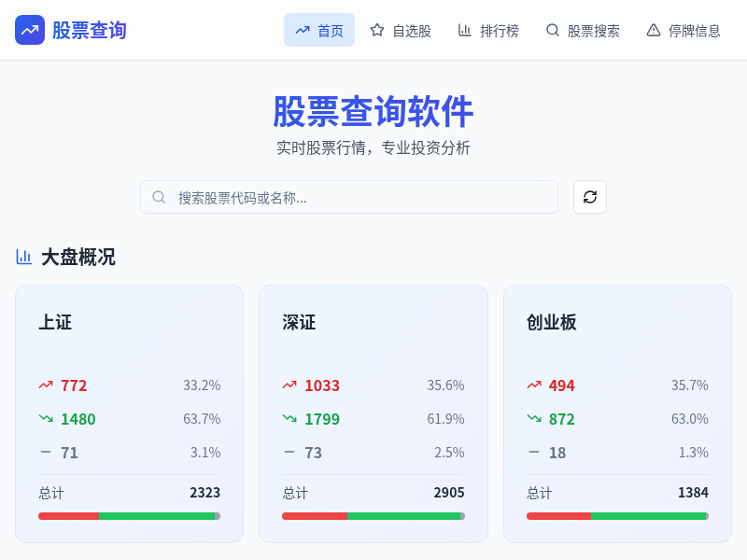Viewport: 747px width, 560px height.
Task: Click the red up-trend icon beside 494
Action: tap(534, 385)
